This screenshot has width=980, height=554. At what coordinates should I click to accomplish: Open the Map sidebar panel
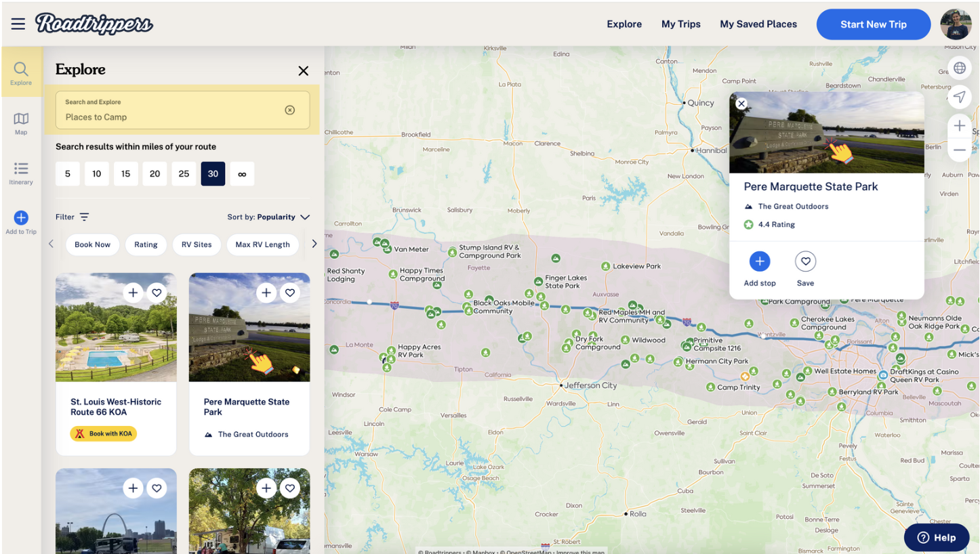point(21,123)
